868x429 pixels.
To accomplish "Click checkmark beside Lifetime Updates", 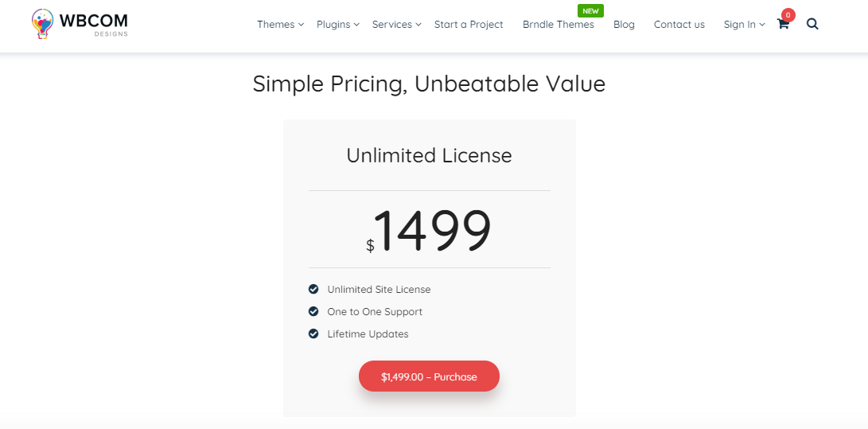I will (313, 333).
